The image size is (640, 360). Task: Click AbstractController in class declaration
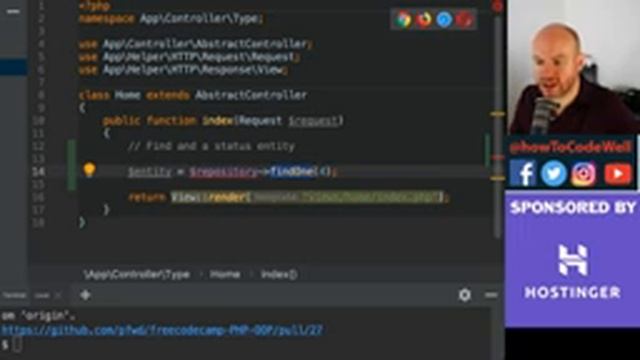[x=251, y=95]
